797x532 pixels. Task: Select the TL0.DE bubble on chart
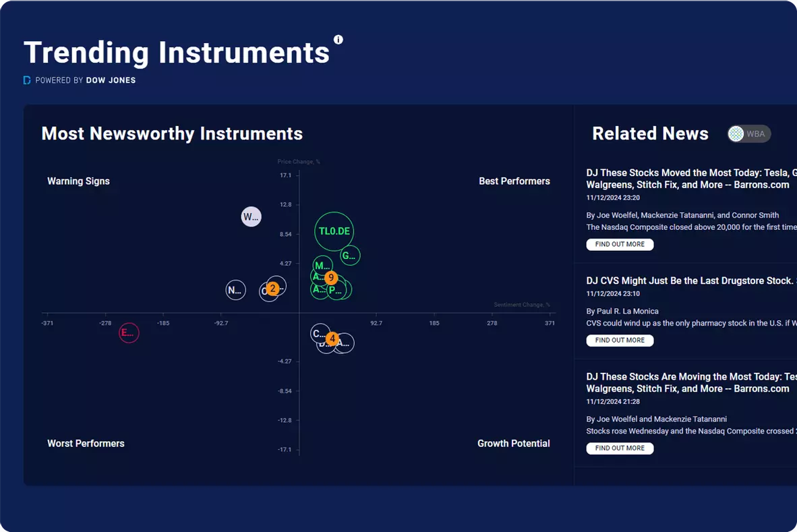(x=334, y=231)
